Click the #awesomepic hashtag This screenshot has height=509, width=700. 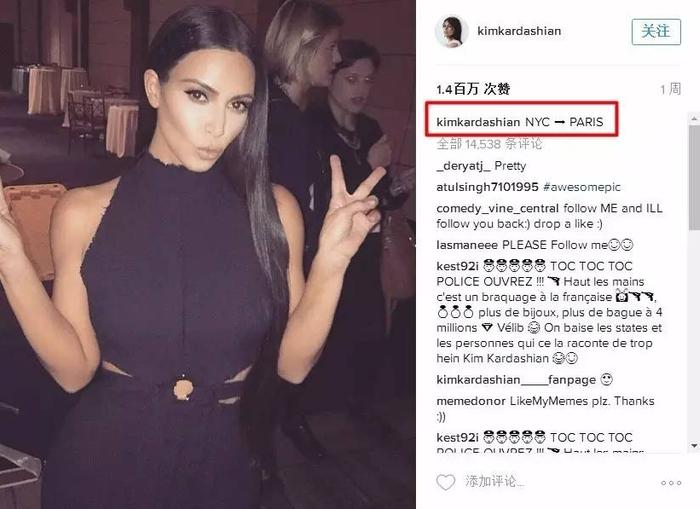pos(582,187)
